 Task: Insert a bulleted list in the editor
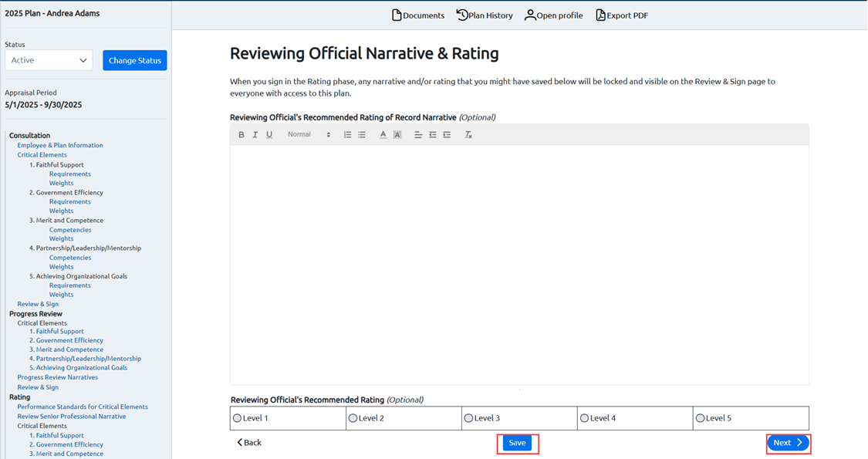(362, 134)
